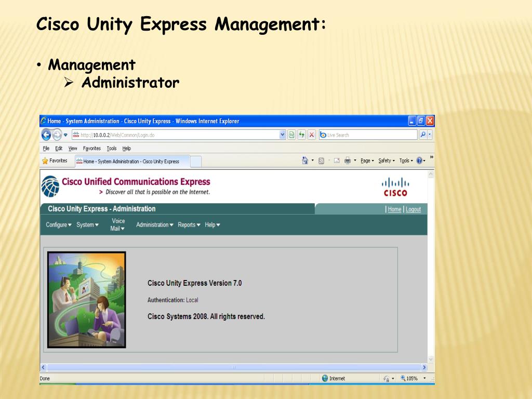Expand the address bar history dropdown
The width and height of the screenshot is (532, 399).
tap(282, 135)
